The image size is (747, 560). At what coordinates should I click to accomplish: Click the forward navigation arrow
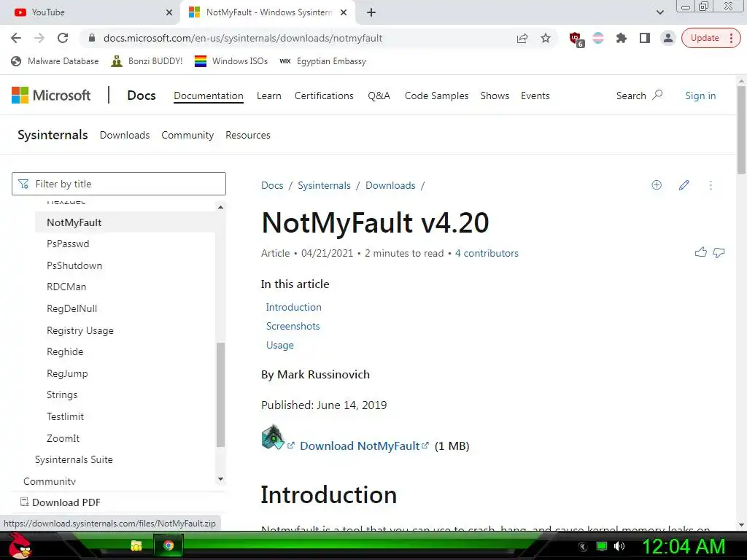click(39, 38)
